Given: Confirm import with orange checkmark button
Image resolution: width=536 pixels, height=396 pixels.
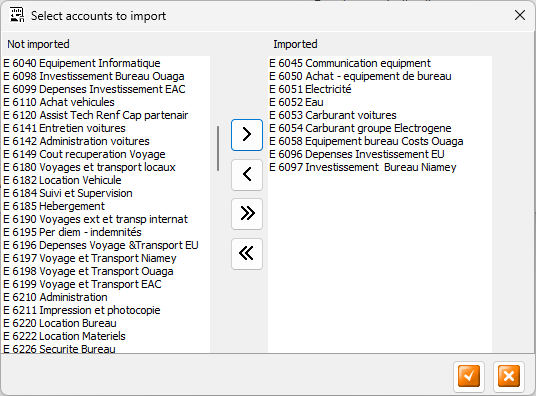Looking at the screenshot, I should (469, 376).
